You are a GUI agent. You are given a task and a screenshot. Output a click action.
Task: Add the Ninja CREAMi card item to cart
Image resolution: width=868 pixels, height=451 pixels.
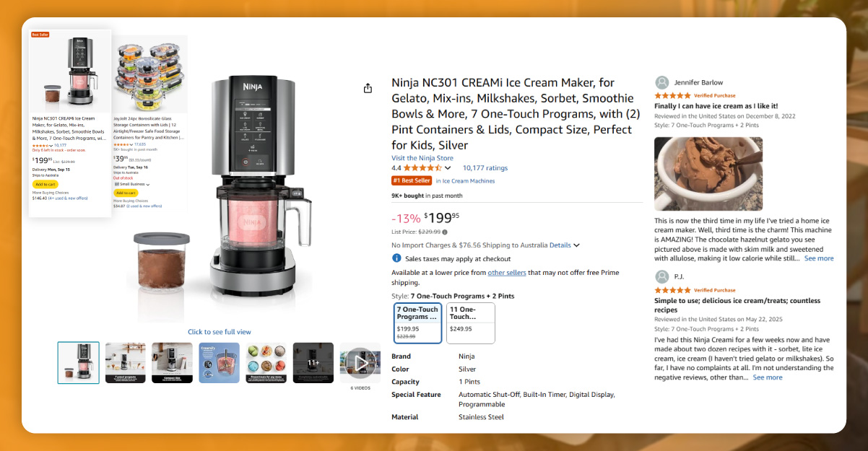point(45,184)
